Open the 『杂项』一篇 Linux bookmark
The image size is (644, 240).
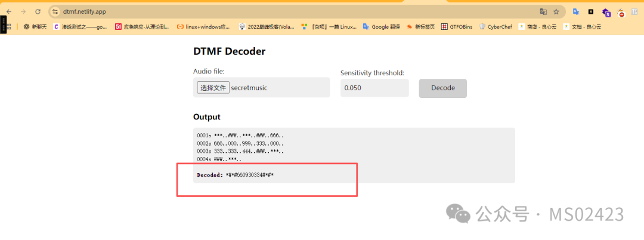(329, 27)
